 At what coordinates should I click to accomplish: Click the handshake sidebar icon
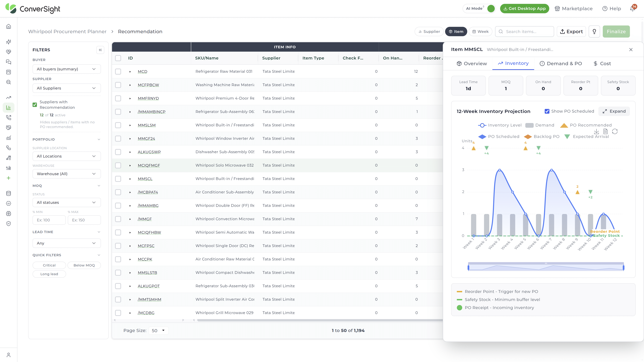point(9,128)
